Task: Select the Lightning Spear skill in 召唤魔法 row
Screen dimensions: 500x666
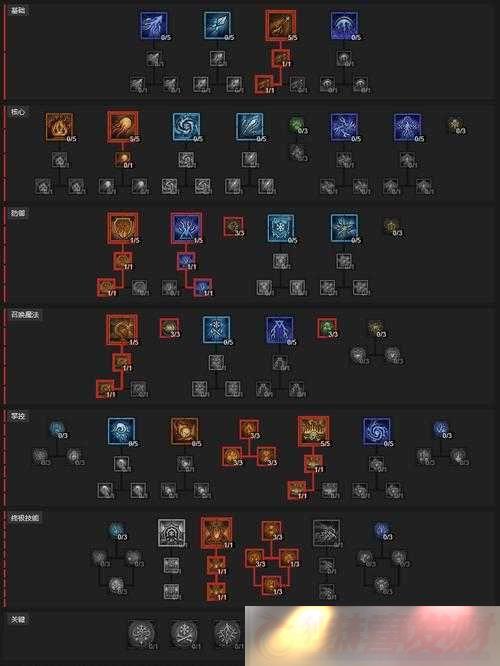Action: (279, 330)
